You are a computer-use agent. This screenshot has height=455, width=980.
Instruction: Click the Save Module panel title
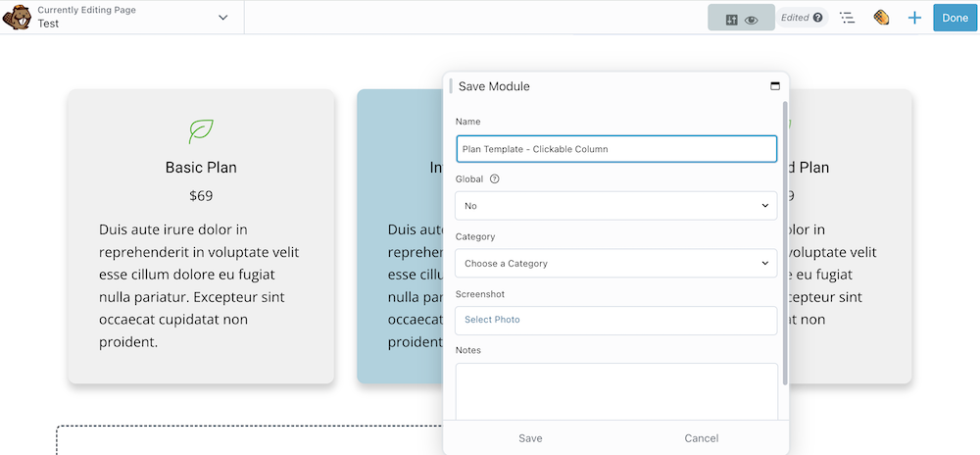click(x=494, y=86)
